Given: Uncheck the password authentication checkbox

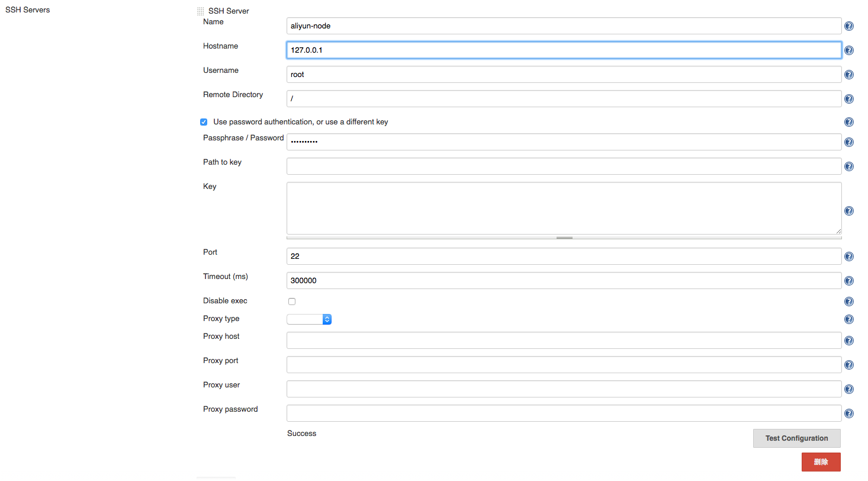Looking at the screenshot, I should click(204, 121).
